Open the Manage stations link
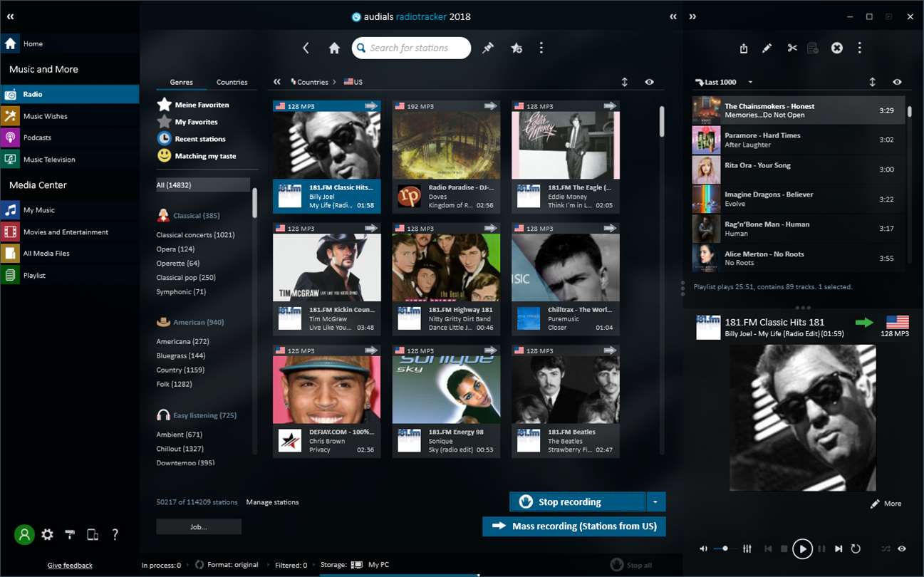 coord(273,502)
